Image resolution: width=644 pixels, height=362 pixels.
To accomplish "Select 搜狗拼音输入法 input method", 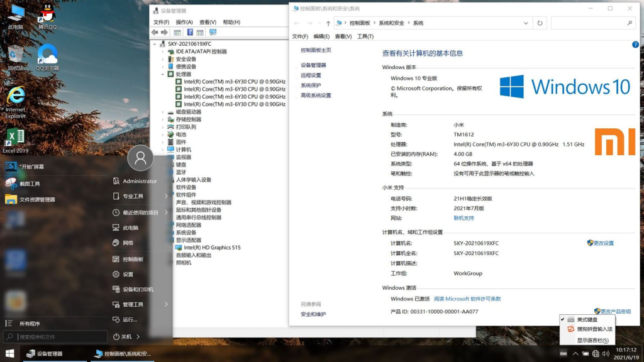I will pos(587,329).
